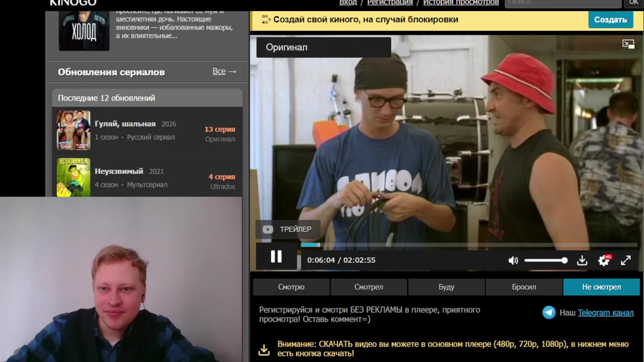This screenshot has height=362, width=644.
Task: Select the Смотрел status tab
Action: tap(369, 287)
